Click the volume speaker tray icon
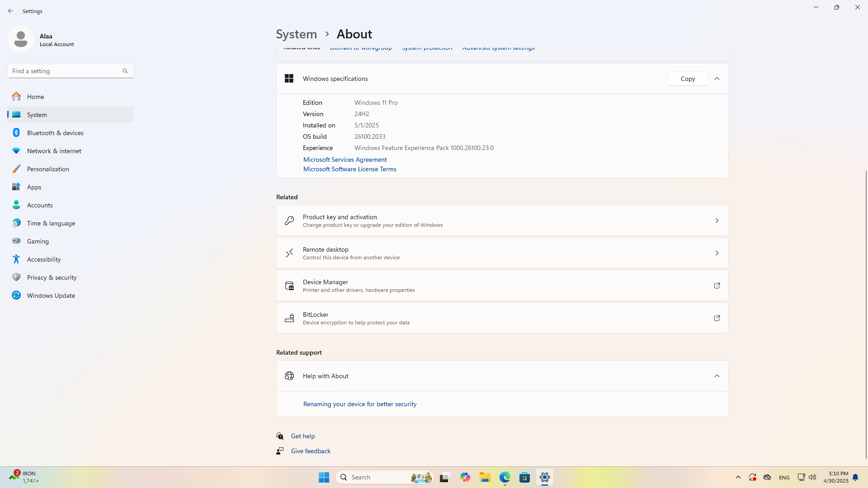Viewport: 868px width, 488px height. (812, 477)
